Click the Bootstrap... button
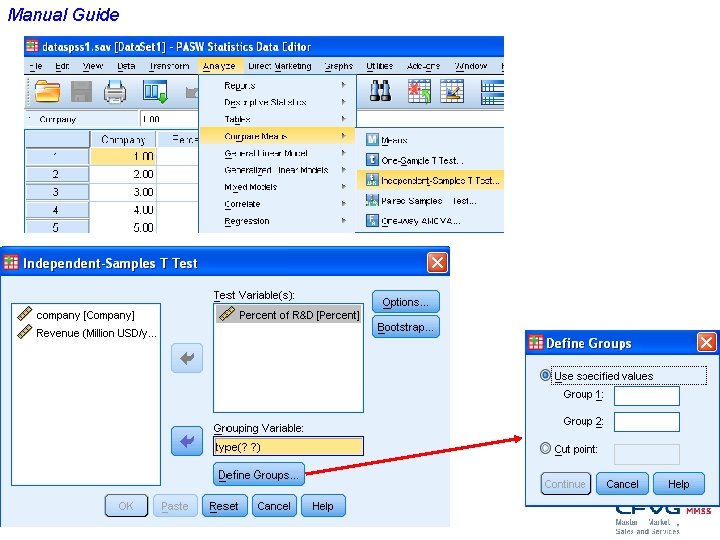The height and width of the screenshot is (540, 720). (x=405, y=326)
